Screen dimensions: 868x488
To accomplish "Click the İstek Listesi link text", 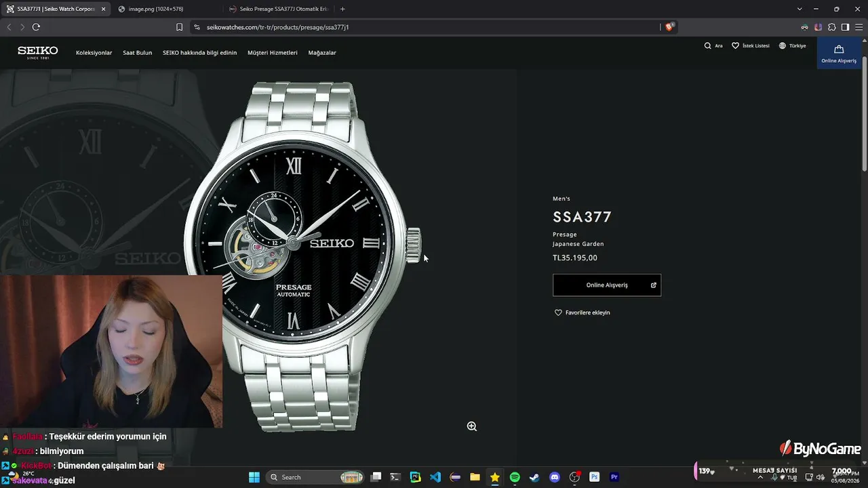I will pos(756,46).
